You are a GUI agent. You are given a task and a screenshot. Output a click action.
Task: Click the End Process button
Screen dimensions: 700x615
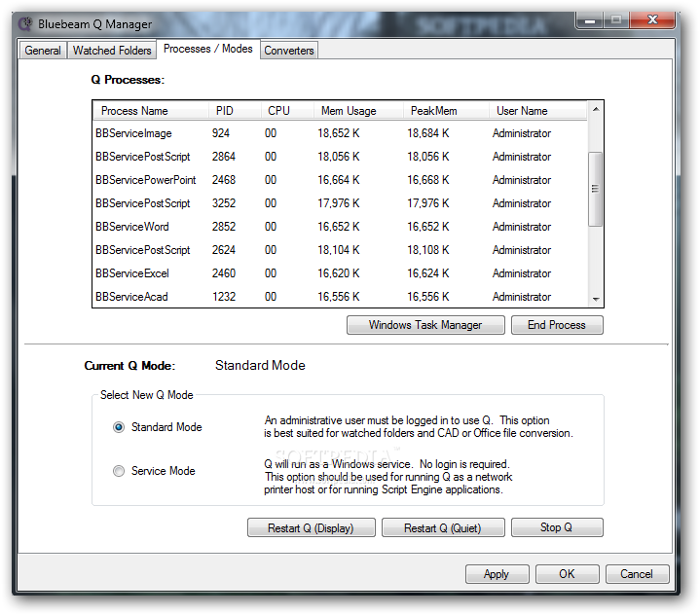(x=557, y=325)
